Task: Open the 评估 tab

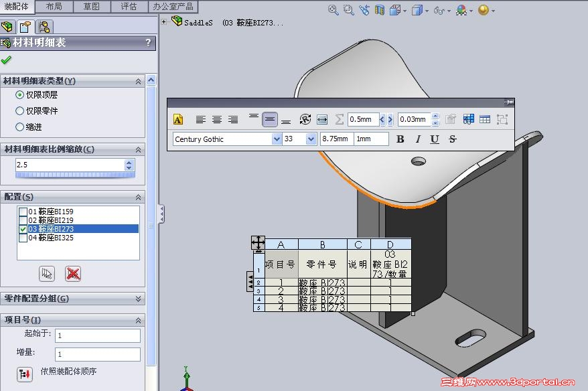Action: (x=129, y=7)
